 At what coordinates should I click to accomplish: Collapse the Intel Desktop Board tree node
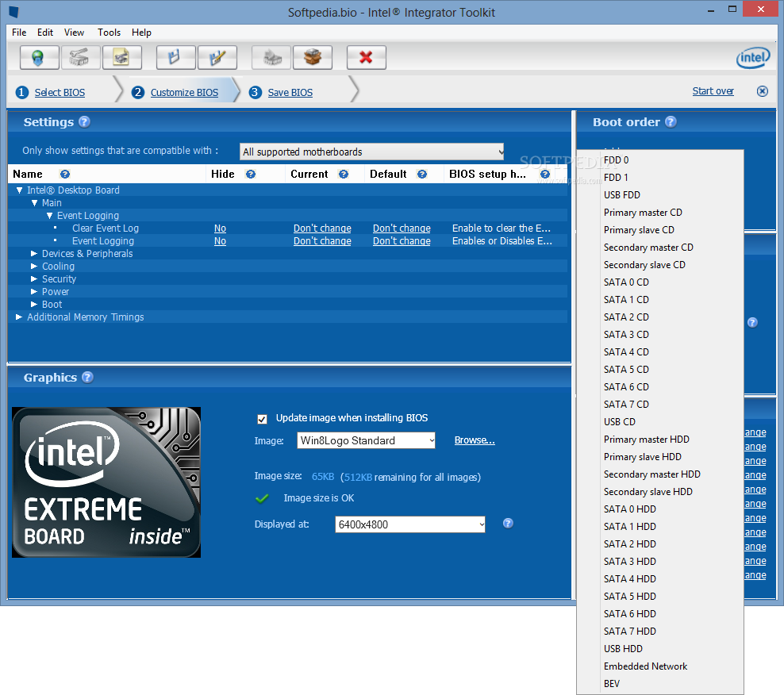coord(20,190)
